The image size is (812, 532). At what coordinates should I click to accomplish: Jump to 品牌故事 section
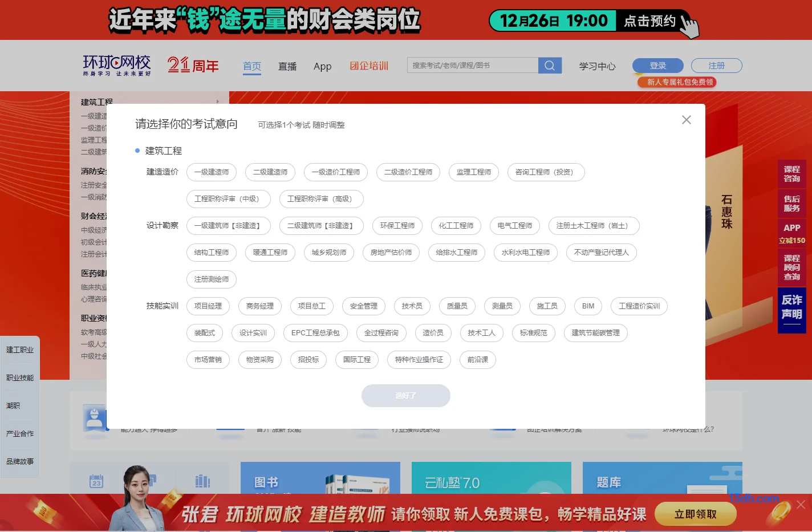(20, 461)
